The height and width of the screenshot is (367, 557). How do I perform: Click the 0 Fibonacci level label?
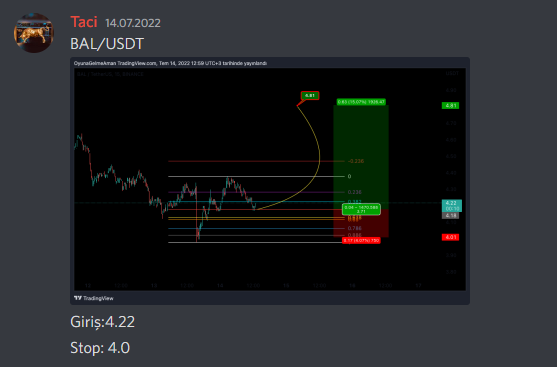click(x=350, y=176)
